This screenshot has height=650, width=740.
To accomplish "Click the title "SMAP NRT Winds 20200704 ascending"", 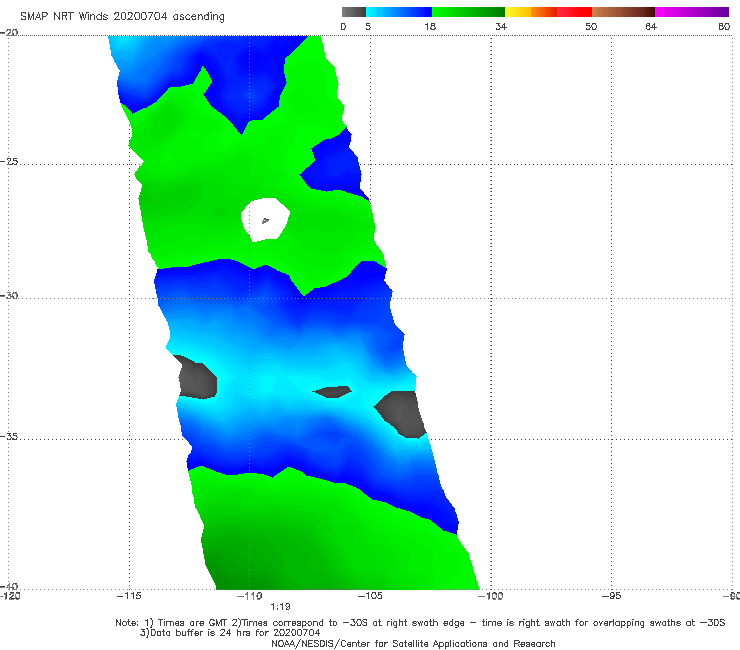I will tap(122, 17).
